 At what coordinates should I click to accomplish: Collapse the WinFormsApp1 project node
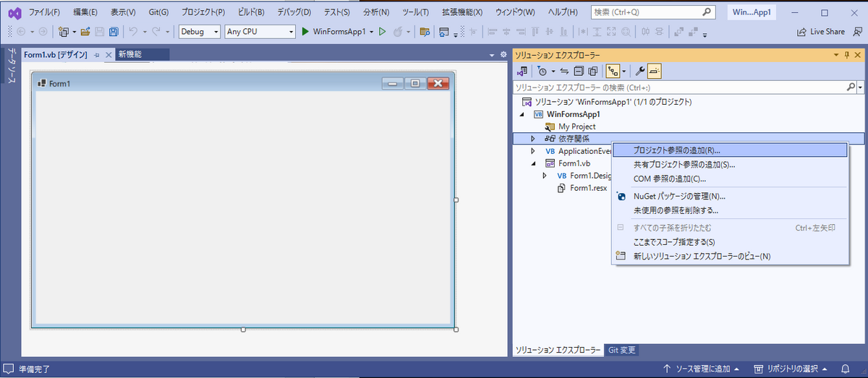522,114
